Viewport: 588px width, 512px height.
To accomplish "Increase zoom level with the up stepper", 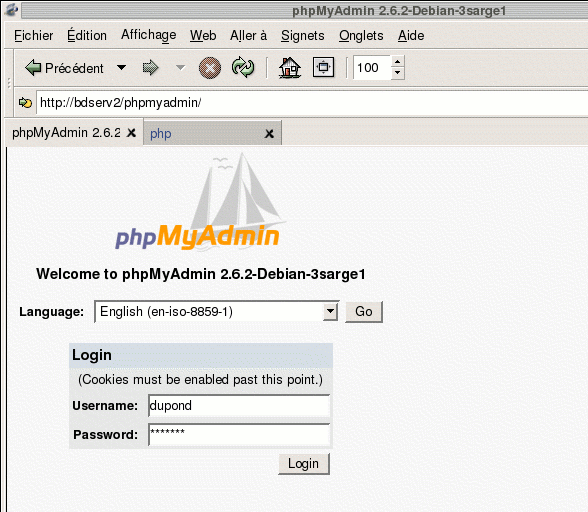I will (x=398, y=62).
